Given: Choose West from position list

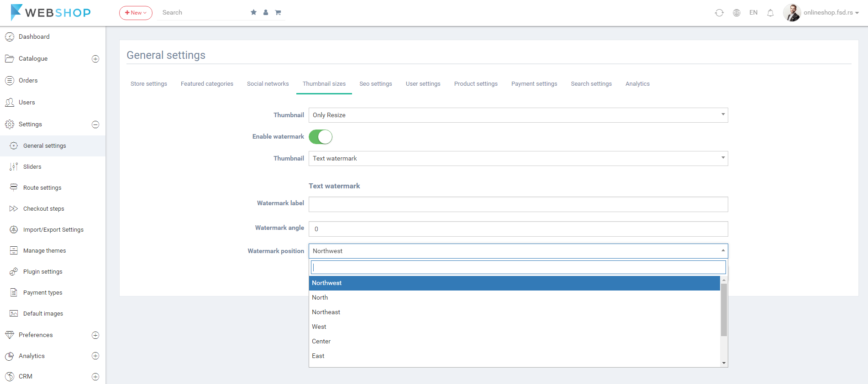Looking at the screenshot, I should point(515,327).
